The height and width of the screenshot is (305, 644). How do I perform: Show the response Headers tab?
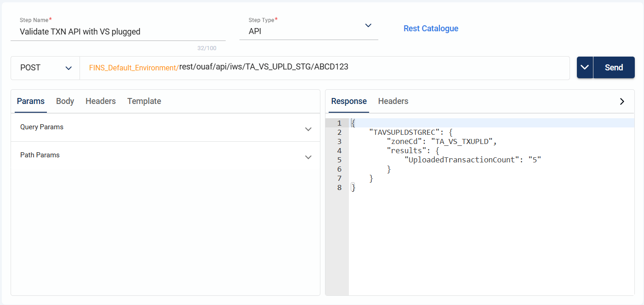coord(393,101)
